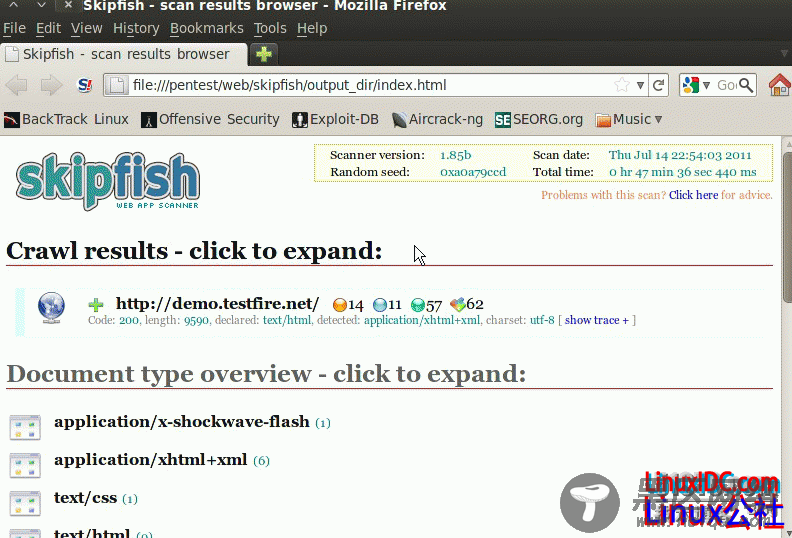Image resolution: width=792 pixels, height=538 pixels.
Task: Open the BackTrack Linux bookmark
Action: [66, 119]
